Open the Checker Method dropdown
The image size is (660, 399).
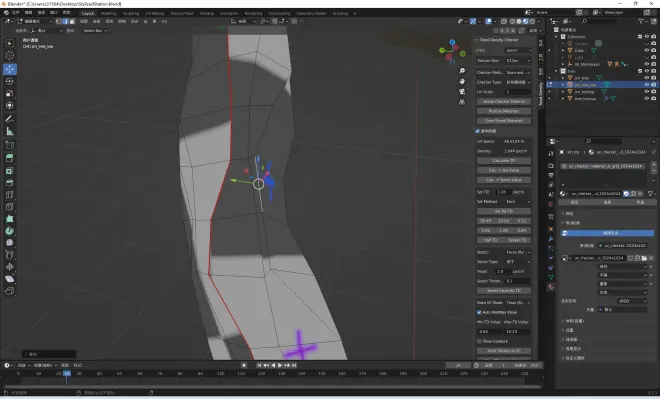click(518, 72)
